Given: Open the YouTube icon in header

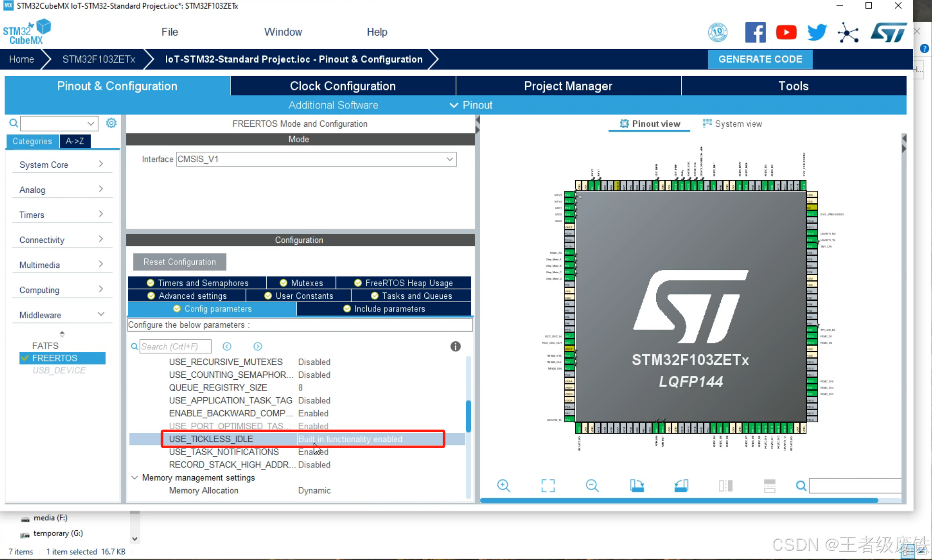Looking at the screenshot, I should point(786,32).
